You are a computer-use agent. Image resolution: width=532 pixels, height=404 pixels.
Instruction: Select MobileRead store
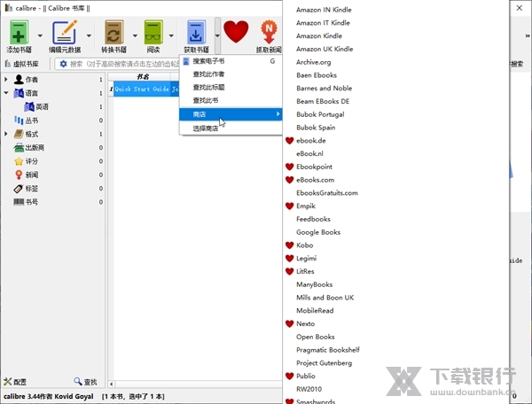(x=315, y=311)
